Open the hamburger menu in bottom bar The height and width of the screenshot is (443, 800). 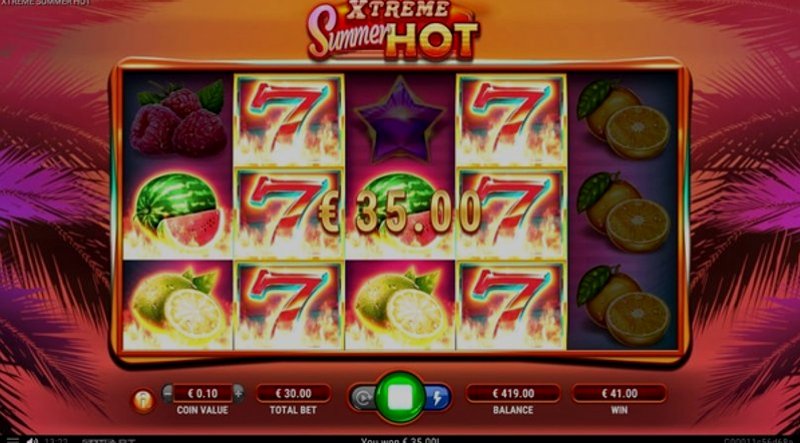click(12, 439)
